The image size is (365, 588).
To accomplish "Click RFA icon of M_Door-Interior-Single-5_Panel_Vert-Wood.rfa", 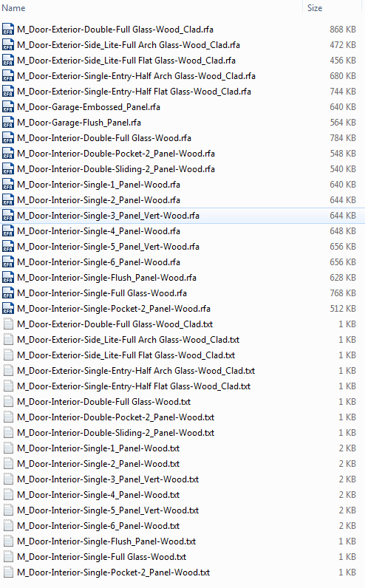I will 8,247.
